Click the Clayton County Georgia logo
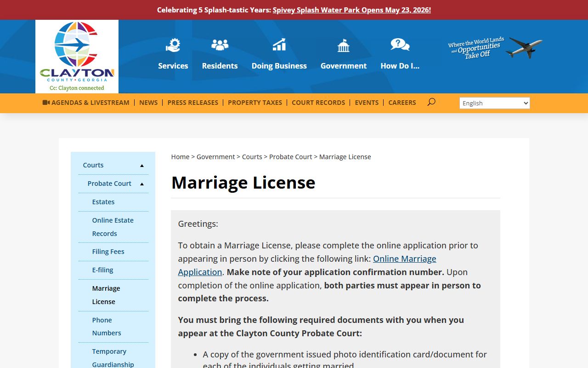The width and height of the screenshot is (588, 368). pos(77,56)
